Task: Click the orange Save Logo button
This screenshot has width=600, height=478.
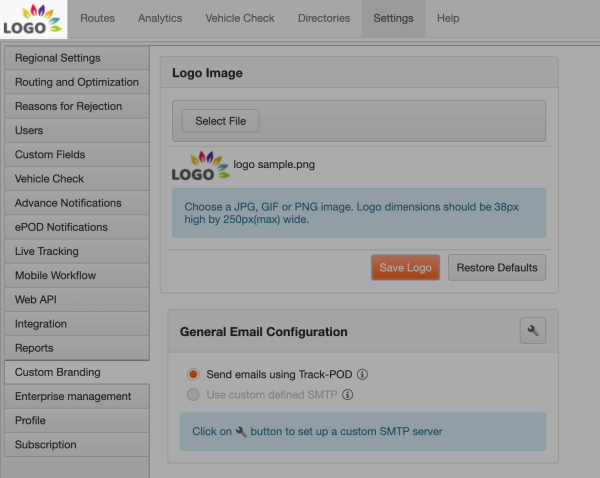Action: pos(405,268)
